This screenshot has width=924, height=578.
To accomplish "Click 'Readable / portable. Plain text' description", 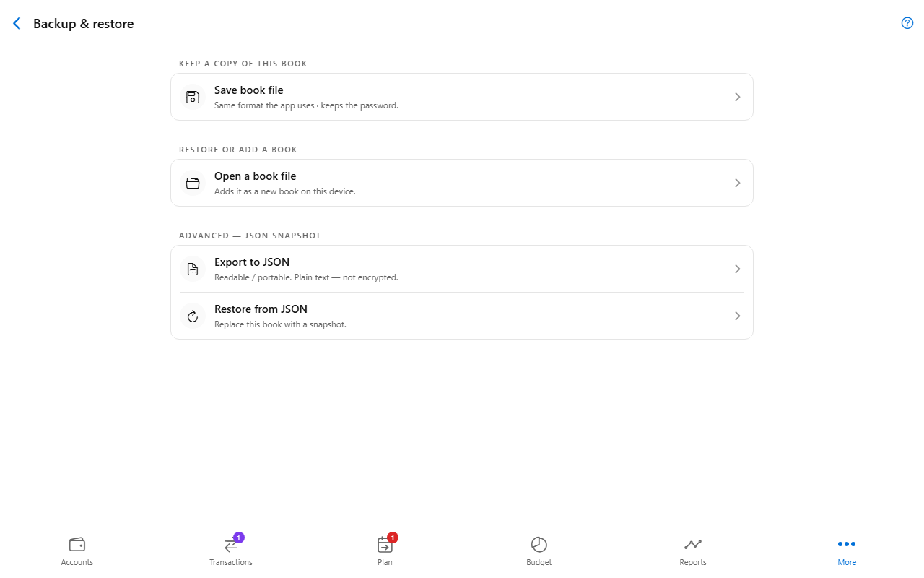I will pos(306,277).
